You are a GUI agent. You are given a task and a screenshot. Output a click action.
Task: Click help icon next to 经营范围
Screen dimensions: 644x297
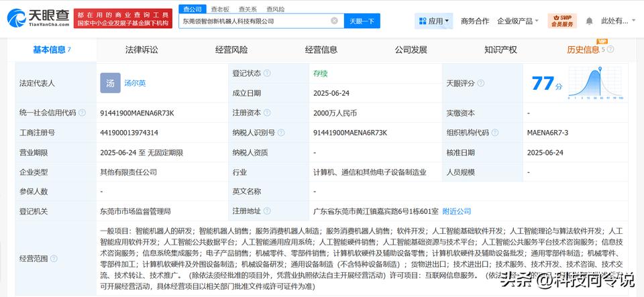pyautogui.click(x=54, y=258)
